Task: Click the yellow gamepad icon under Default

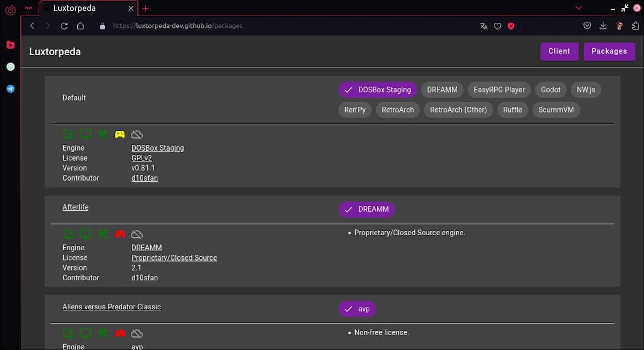Action: [120, 135]
